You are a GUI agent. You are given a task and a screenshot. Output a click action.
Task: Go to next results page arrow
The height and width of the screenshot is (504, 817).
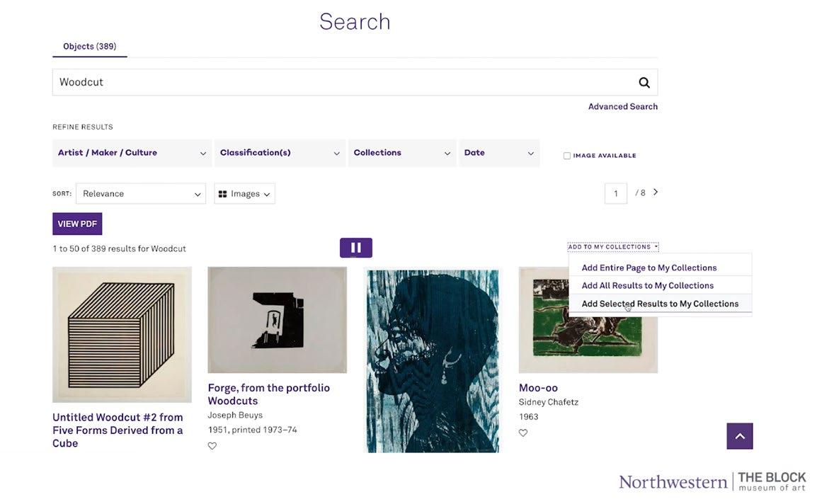click(x=656, y=192)
